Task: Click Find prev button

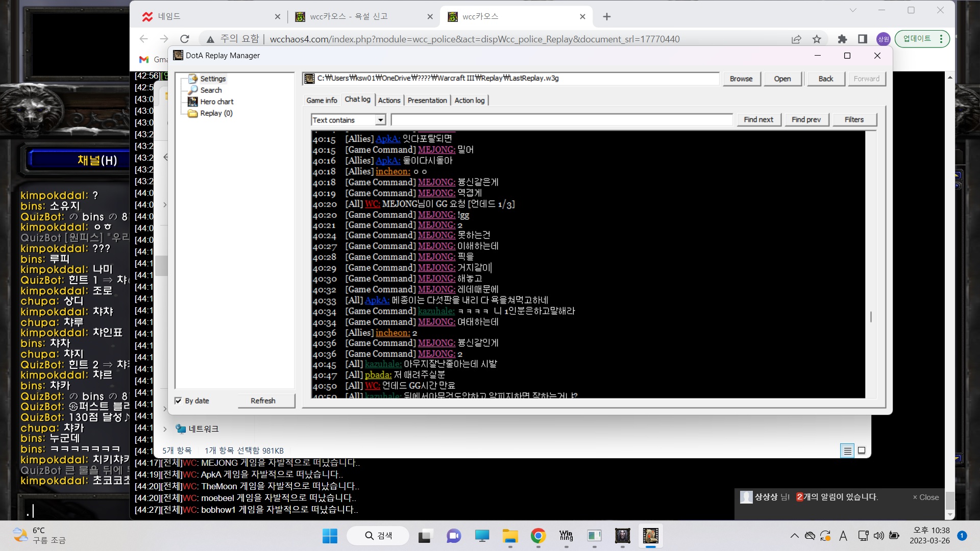Action: point(806,119)
